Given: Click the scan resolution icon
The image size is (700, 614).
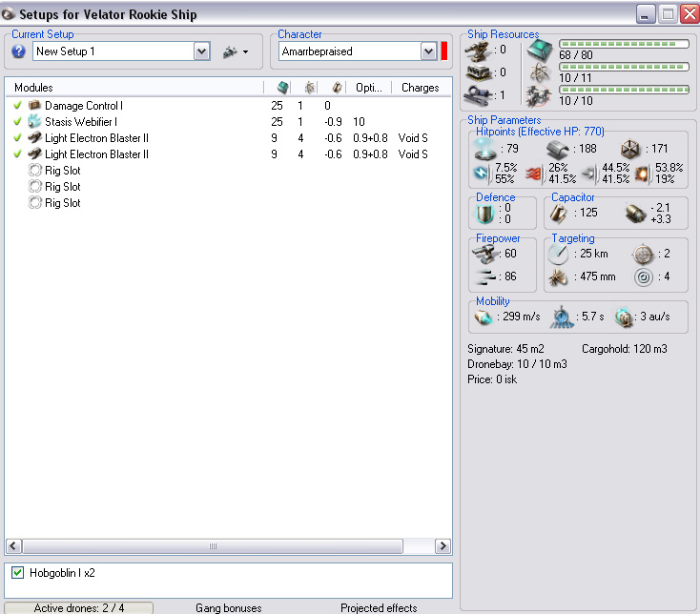Looking at the screenshot, I should pos(558,277).
